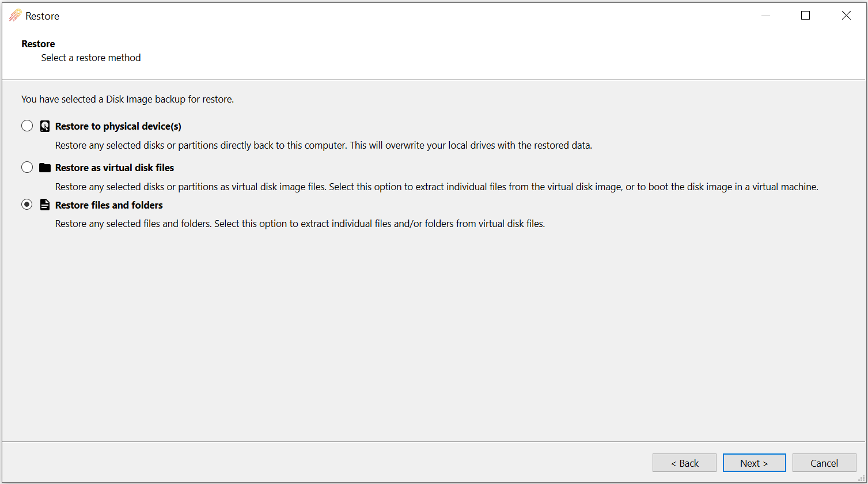This screenshot has width=868, height=484.
Task: Click the Restore app icon in title bar
Action: point(15,16)
